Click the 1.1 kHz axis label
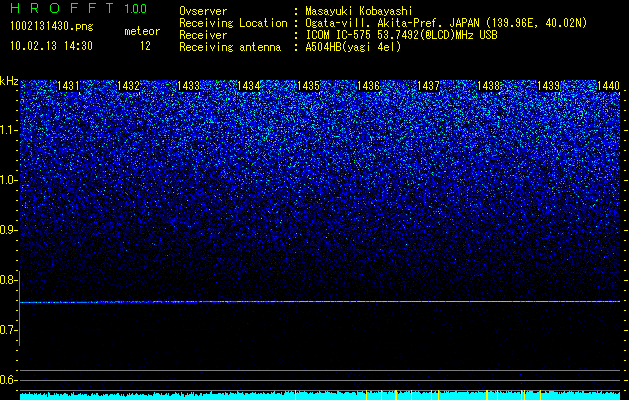Image resolution: width=629 pixels, height=400 pixels. [8, 130]
